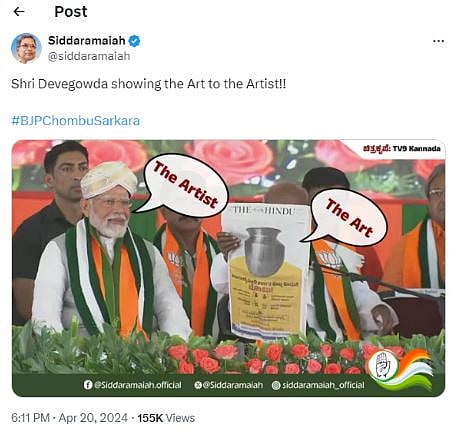Image resolution: width=465 pixels, height=442 pixels.
Task: Click the Post header title
Action: point(71,12)
